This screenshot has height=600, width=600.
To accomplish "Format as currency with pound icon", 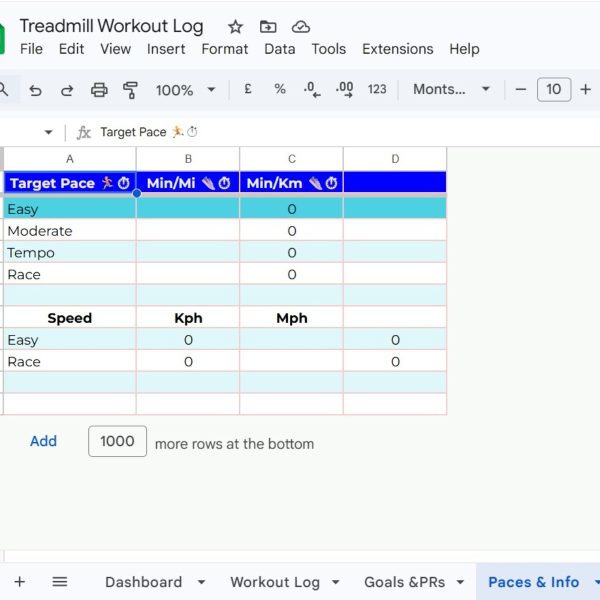I will [248, 89].
